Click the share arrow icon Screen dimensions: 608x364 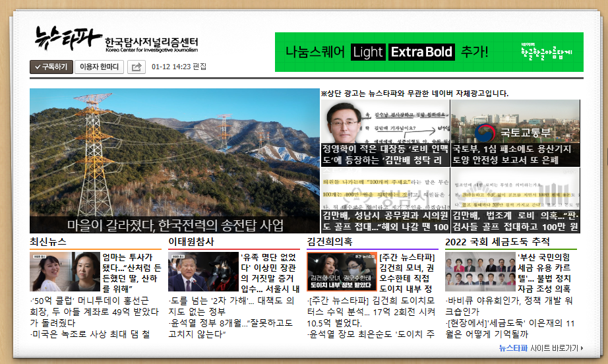[136, 67]
